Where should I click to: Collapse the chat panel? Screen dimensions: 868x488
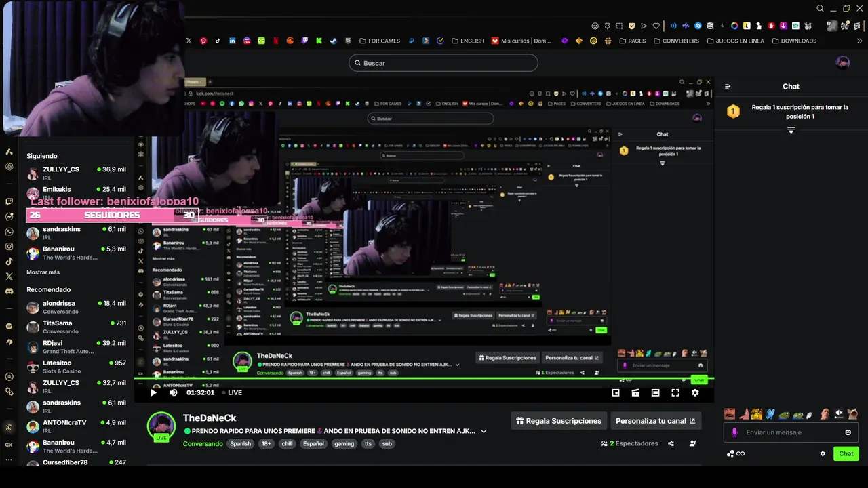coord(728,86)
